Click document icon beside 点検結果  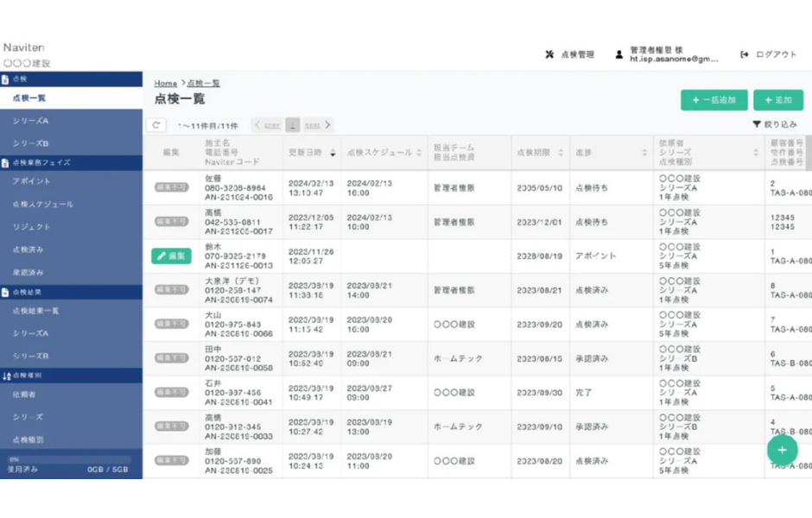pos(5,293)
